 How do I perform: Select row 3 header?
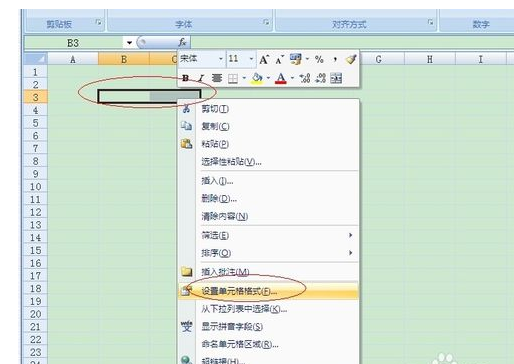coord(35,97)
